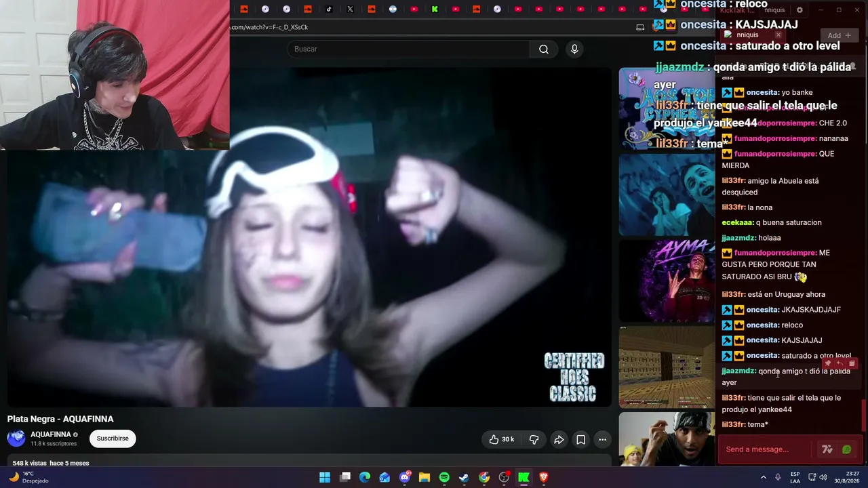Start voice search with the microphone icon

tap(574, 49)
